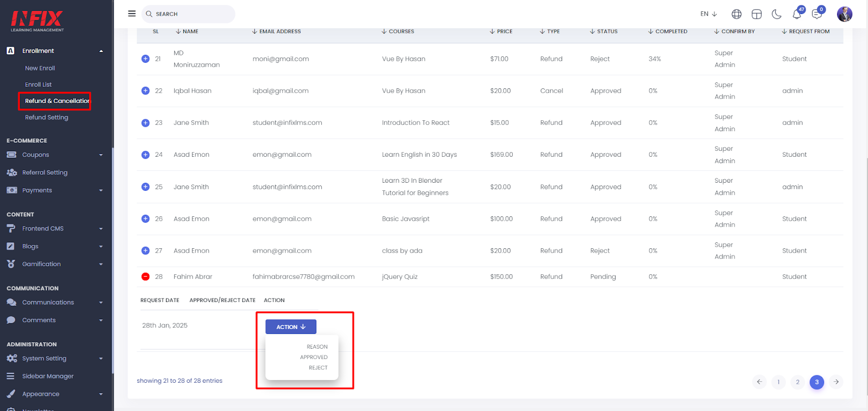Image resolution: width=868 pixels, height=411 pixels.
Task: Click the Coupons sidebar icon
Action: (11, 155)
